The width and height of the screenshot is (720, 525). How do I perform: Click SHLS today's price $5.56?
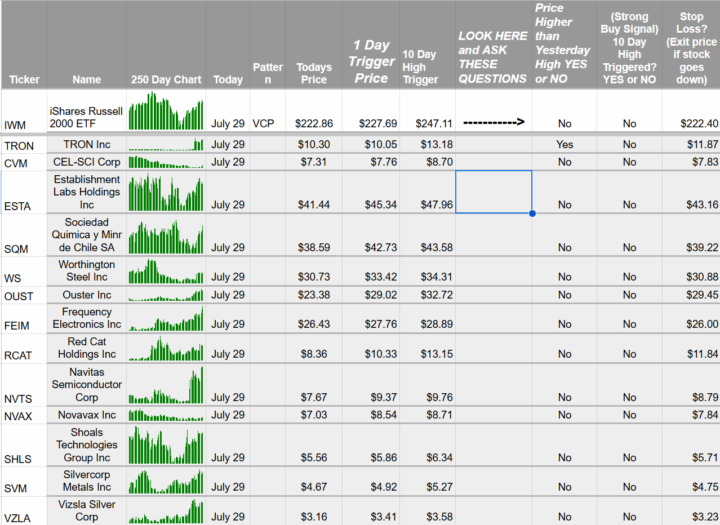(314, 457)
